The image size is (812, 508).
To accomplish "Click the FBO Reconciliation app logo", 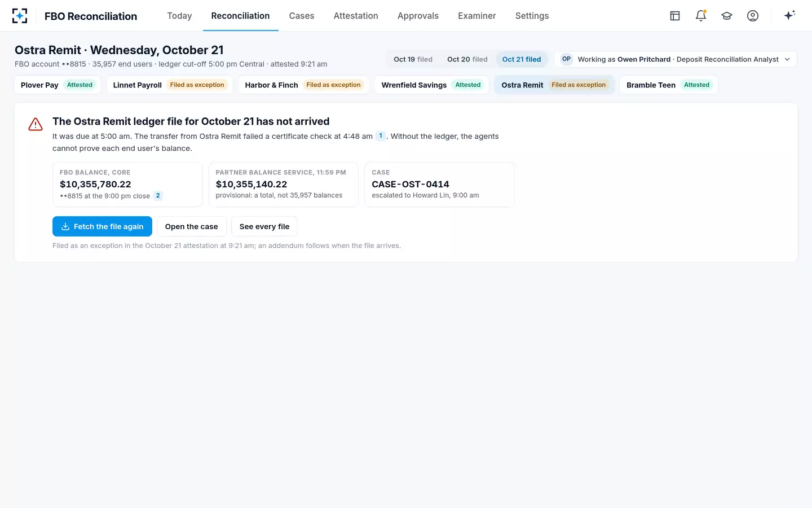I will pyautogui.click(x=20, y=16).
